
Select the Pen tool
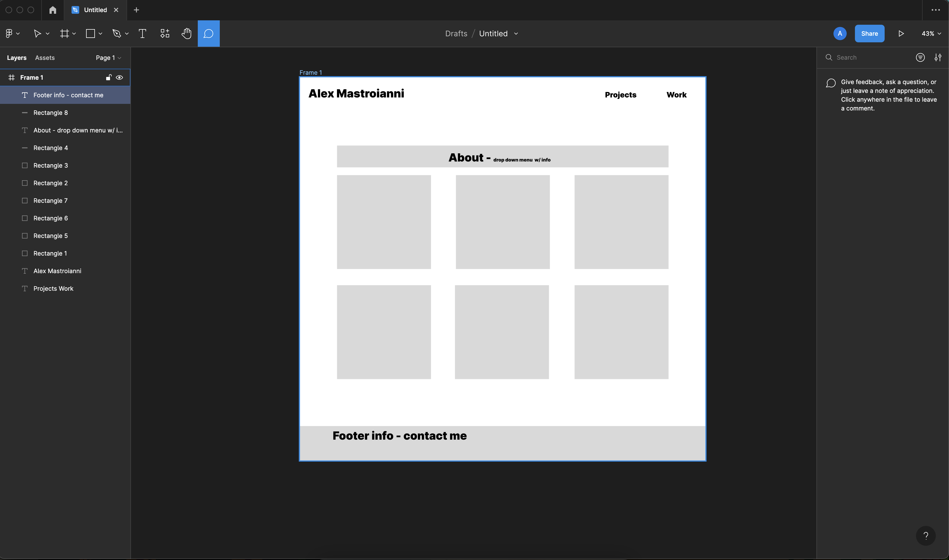point(117,33)
